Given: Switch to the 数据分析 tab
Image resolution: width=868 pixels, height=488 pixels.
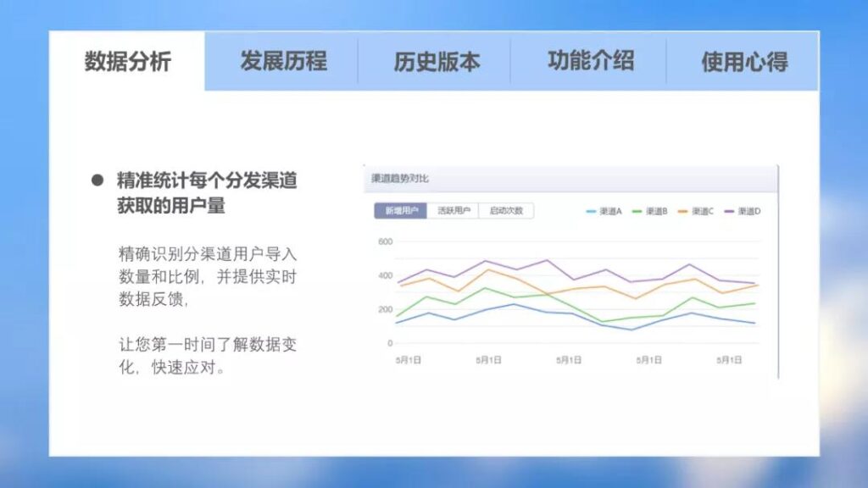Looking at the screenshot, I should tap(127, 61).
